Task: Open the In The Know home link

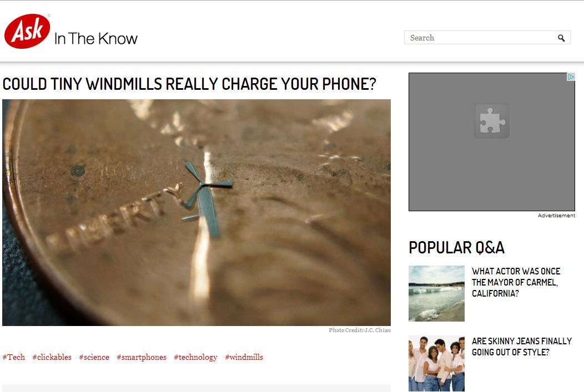Action: point(95,39)
